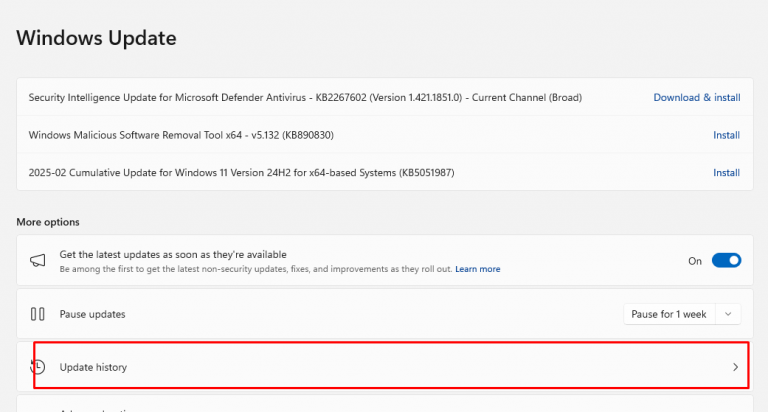
Task: Click the Windows Update page heading
Action: [x=96, y=39]
